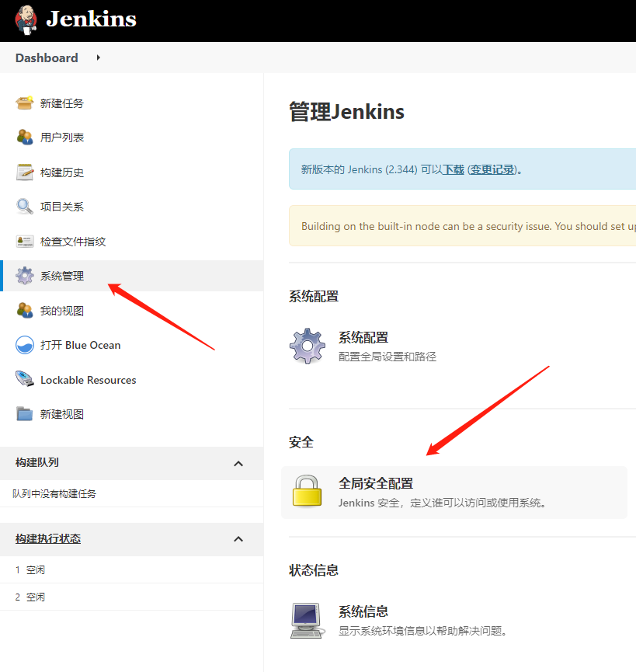The image size is (636, 672).
Task: Click the 检查文件指纹 fingerprint icon
Action: coord(24,242)
